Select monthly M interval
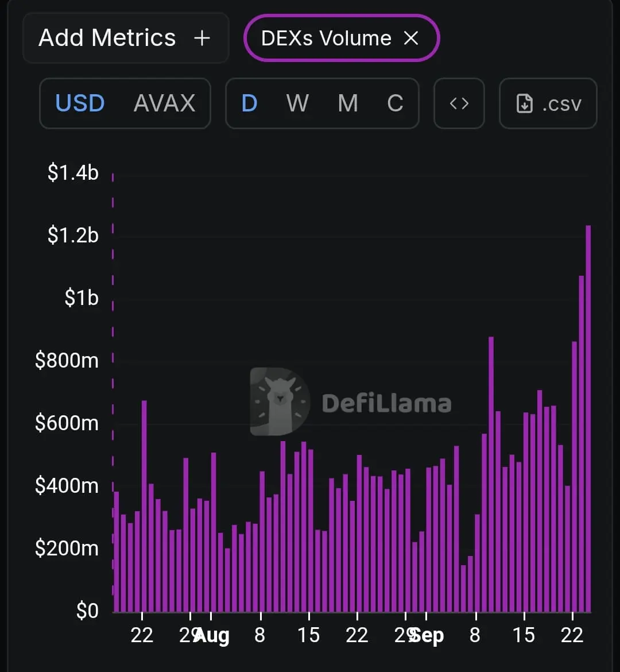 click(347, 103)
